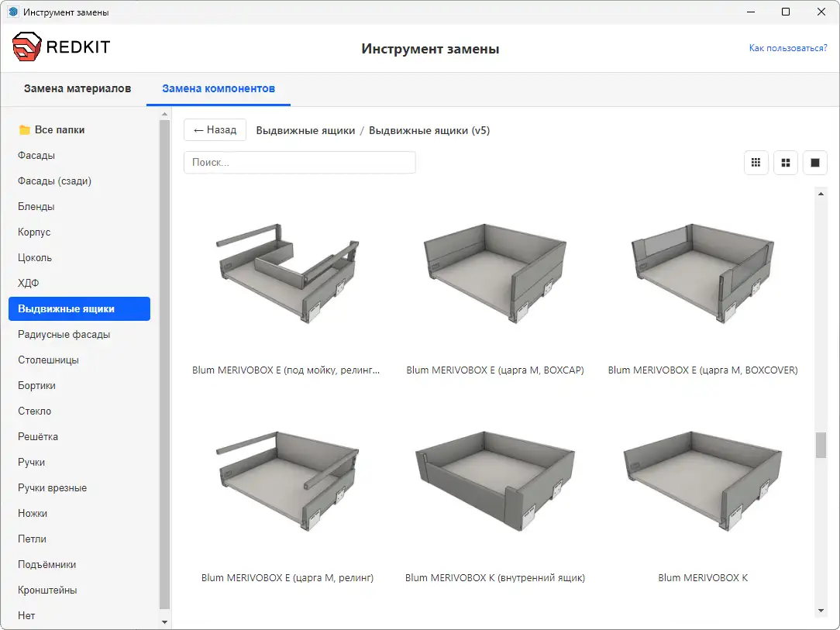Select Все папки in sidebar
The height and width of the screenshot is (630, 840).
click(79, 129)
